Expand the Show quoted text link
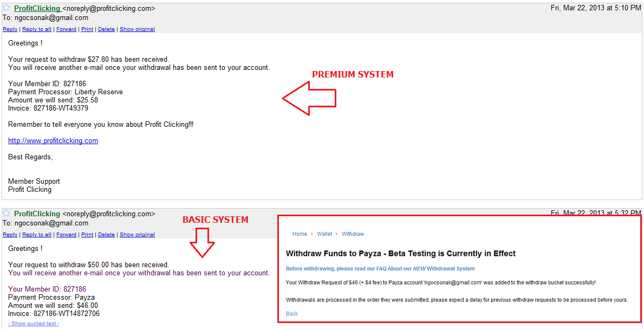 (34, 323)
